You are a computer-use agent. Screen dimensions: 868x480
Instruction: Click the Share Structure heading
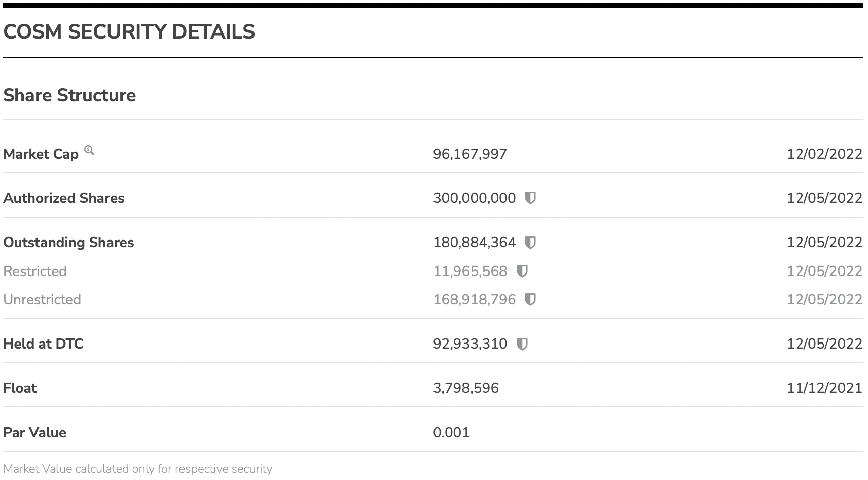pyautogui.click(x=69, y=95)
